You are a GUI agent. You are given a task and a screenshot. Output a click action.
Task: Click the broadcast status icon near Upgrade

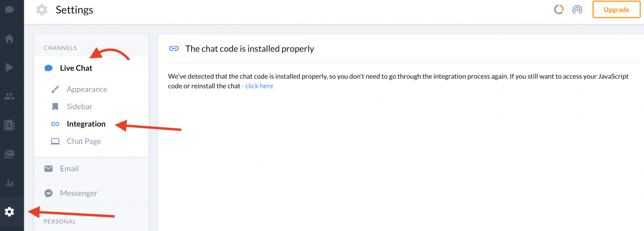click(x=577, y=10)
